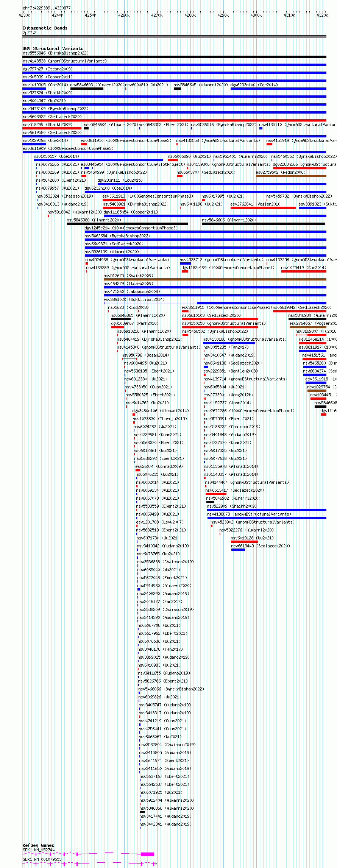
Task: Select variant nsv518299 (Shaikh2009)
Action: (x=47, y=125)
